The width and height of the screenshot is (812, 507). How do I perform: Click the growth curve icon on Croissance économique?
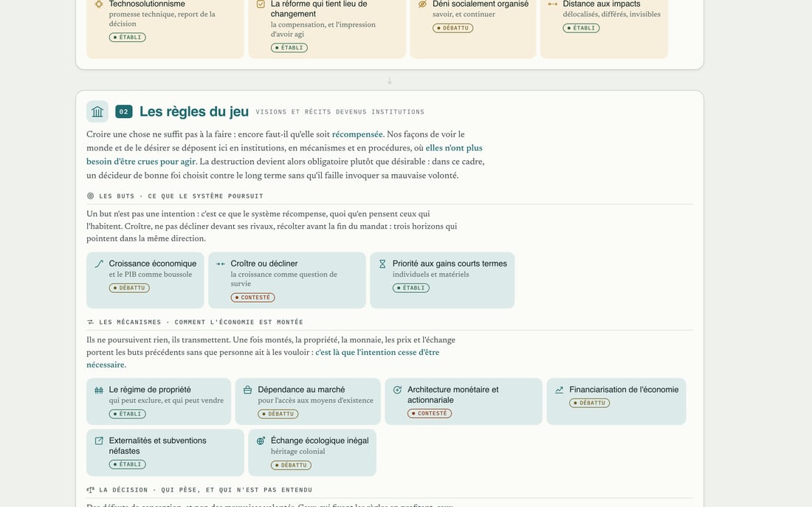point(99,263)
